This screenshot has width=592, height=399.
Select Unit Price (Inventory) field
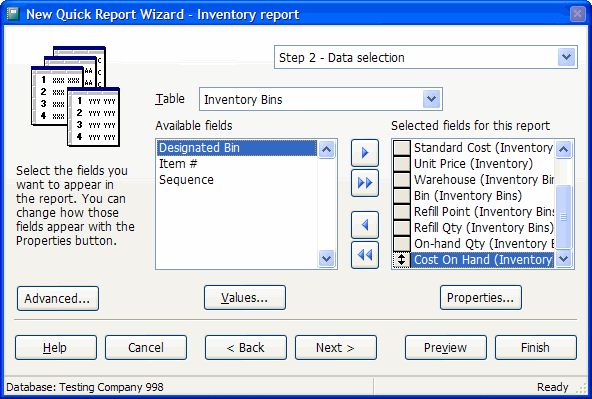point(483,163)
